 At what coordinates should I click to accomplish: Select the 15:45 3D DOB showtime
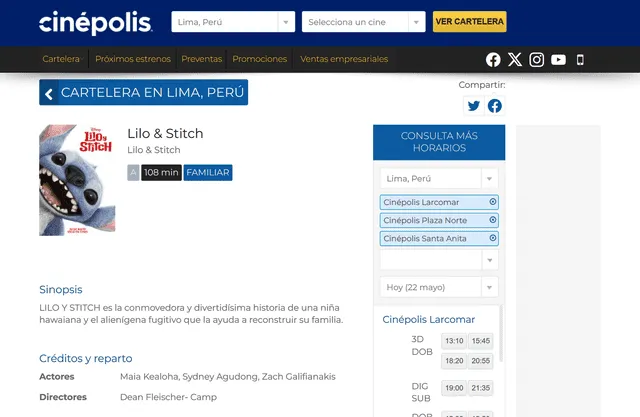[x=480, y=341]
